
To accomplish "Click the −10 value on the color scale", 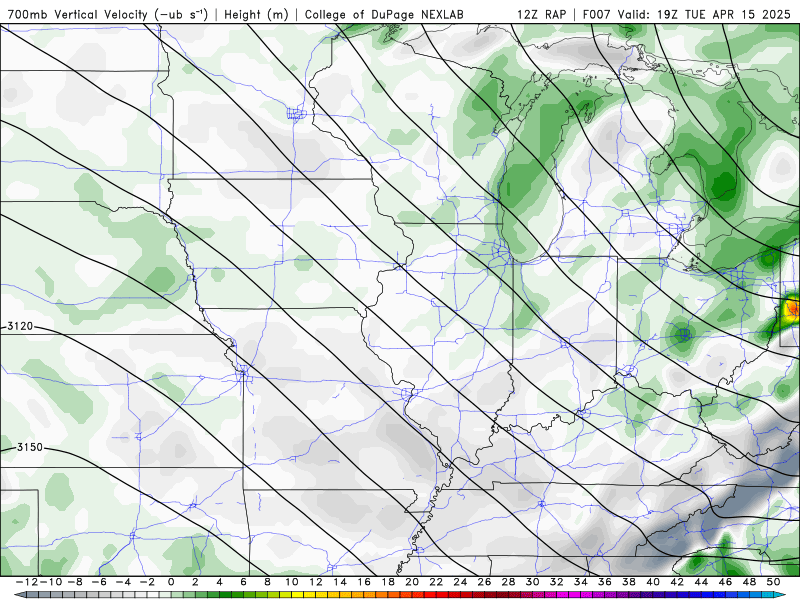I will click(51, 582).
